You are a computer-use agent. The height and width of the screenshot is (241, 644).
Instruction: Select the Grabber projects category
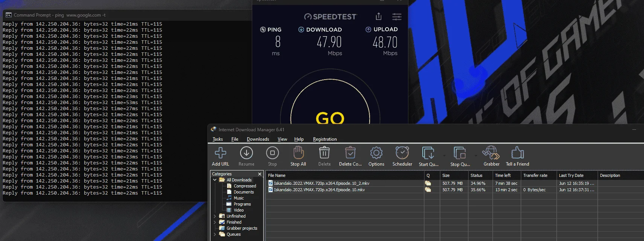(x=242, y=228)
